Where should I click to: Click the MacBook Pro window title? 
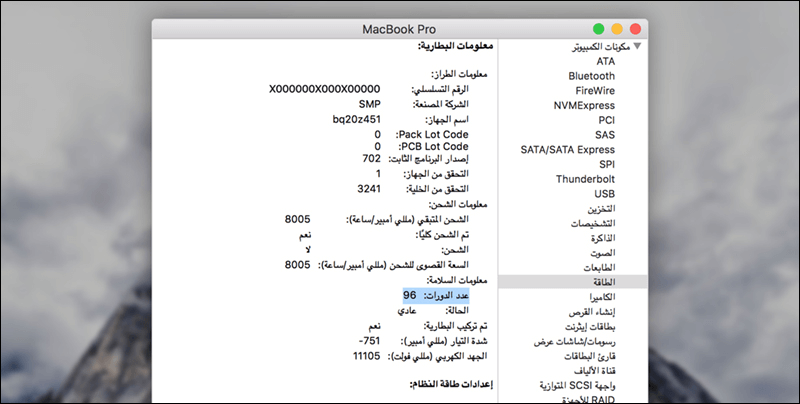point(399,29)
